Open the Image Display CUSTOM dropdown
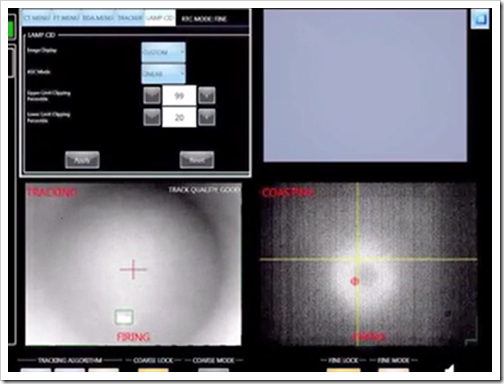Screen dimensions: 504x384 coord(163,52)
